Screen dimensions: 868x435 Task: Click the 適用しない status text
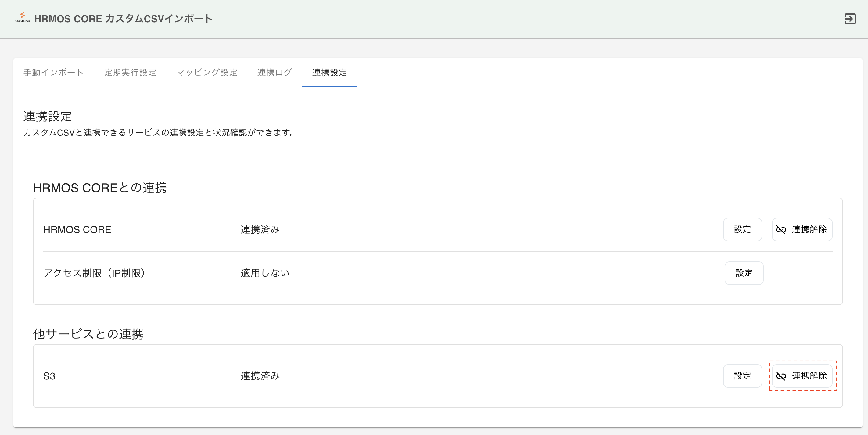pos(265,273)
